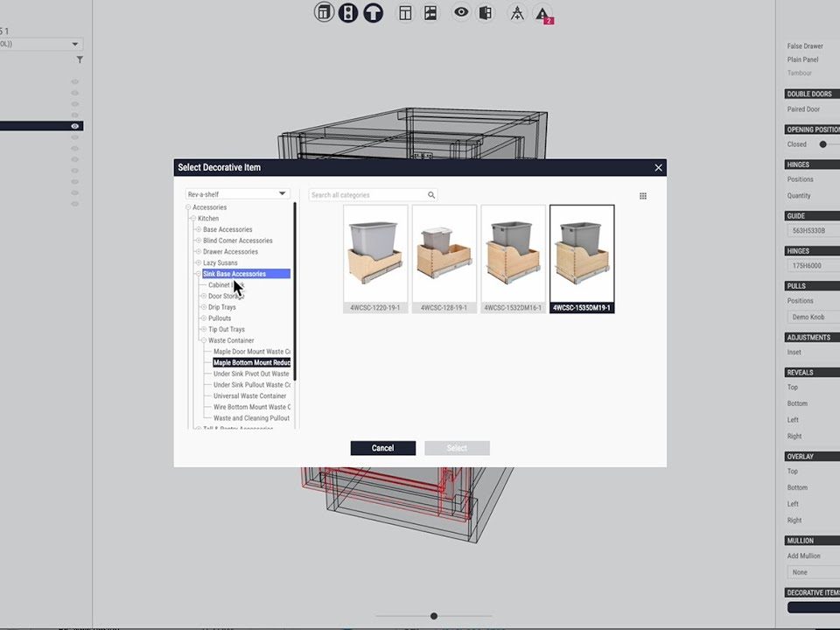Expand the Lazy Susans tree node
Viewport: 840px width, 630px height.
(x=199, y=262)
